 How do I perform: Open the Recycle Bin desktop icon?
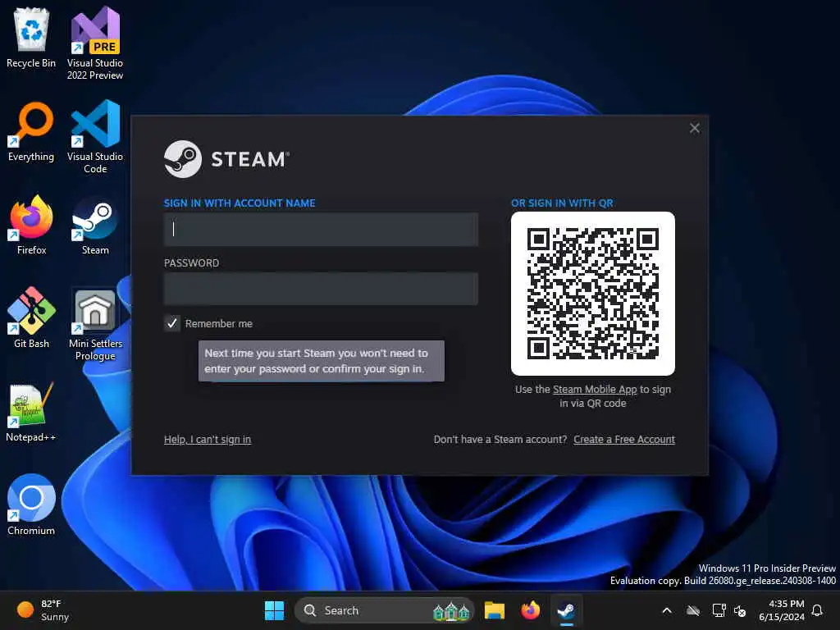pos(31,38)
